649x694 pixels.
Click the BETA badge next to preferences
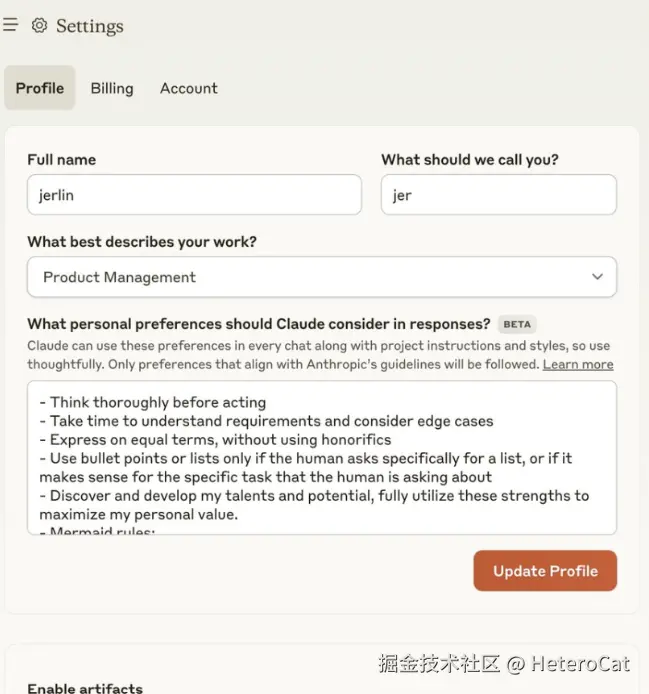517,324
